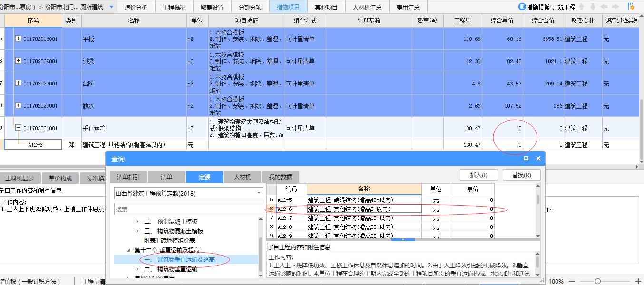
Task: Expand row 011702016001 平板
Action: tap(19, 38)
